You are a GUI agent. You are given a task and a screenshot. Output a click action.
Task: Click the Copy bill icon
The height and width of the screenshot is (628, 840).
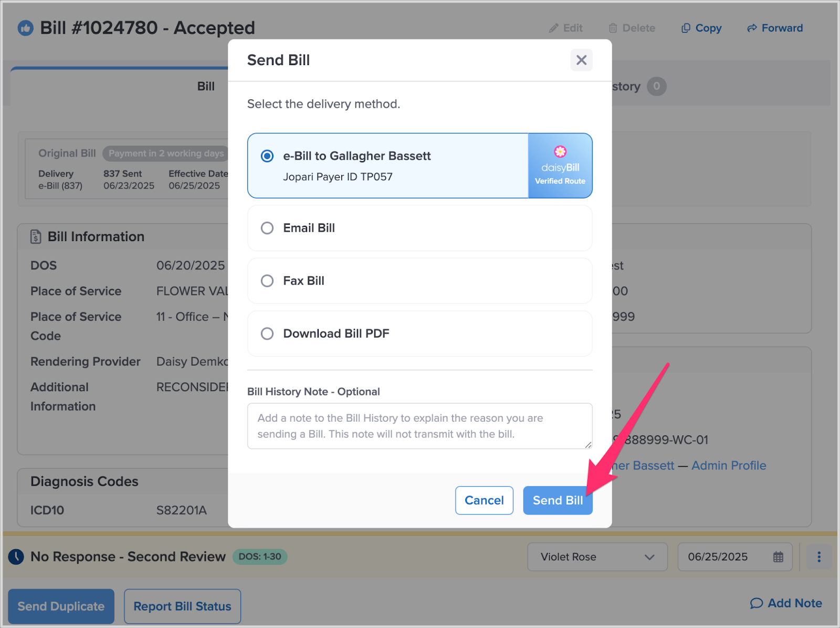click(686, 28)
